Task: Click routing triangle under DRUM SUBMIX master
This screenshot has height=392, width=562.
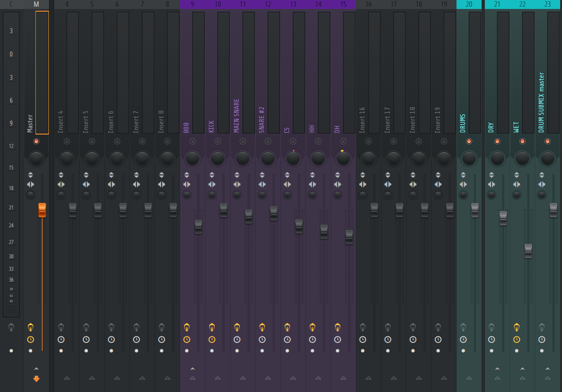Action: coord(548,378)
